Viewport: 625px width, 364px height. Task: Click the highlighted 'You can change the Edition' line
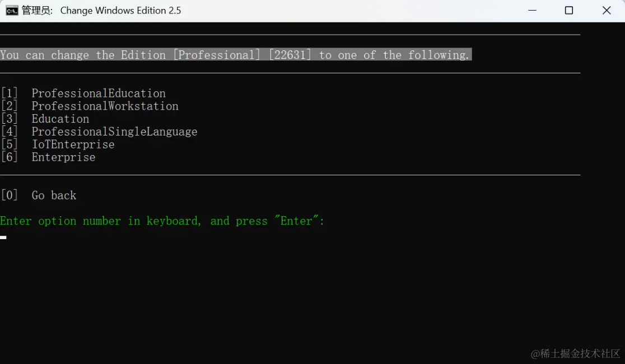236,55
